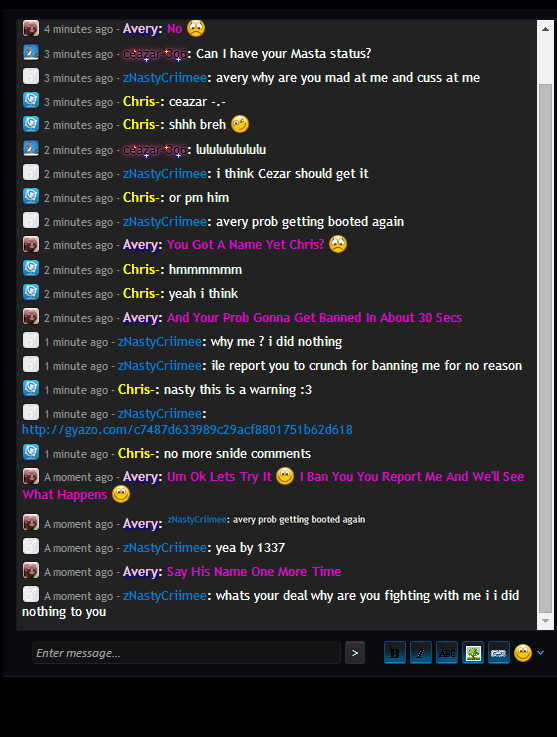Click the Enter message text field

[186, 653]
